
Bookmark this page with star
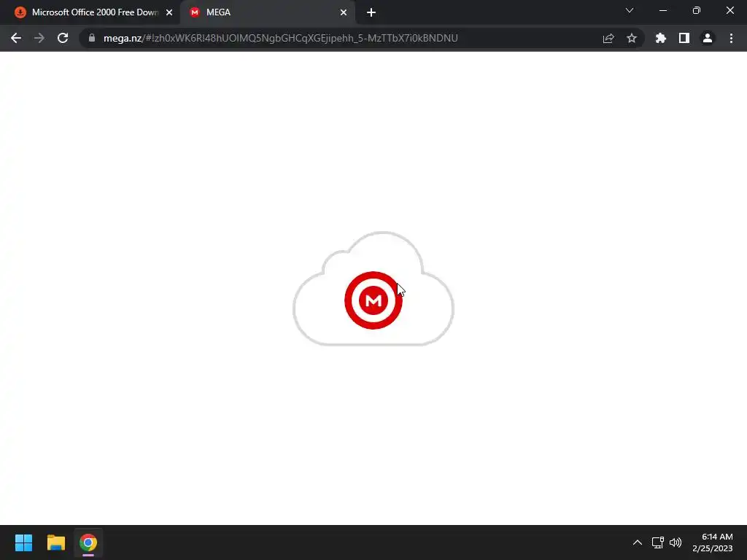632,38
